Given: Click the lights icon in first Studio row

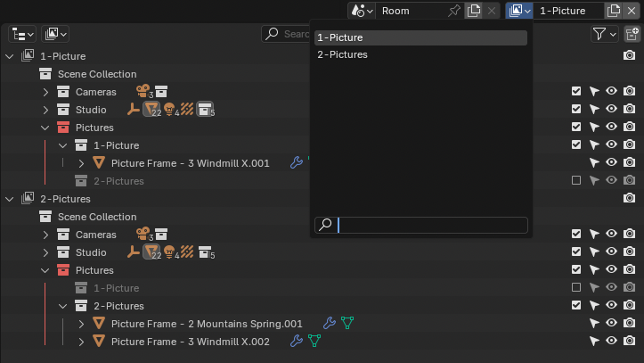Looking at the screenshot, I should tap(168, 110).
